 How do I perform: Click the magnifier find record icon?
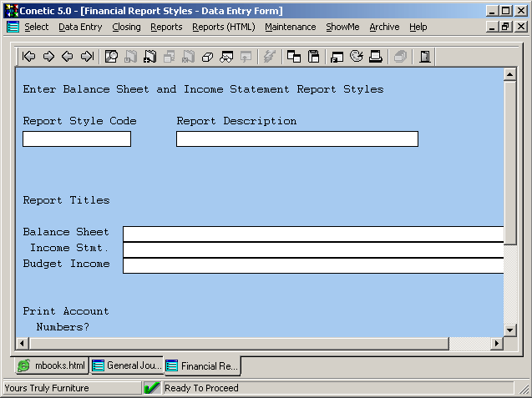[111, 57]
